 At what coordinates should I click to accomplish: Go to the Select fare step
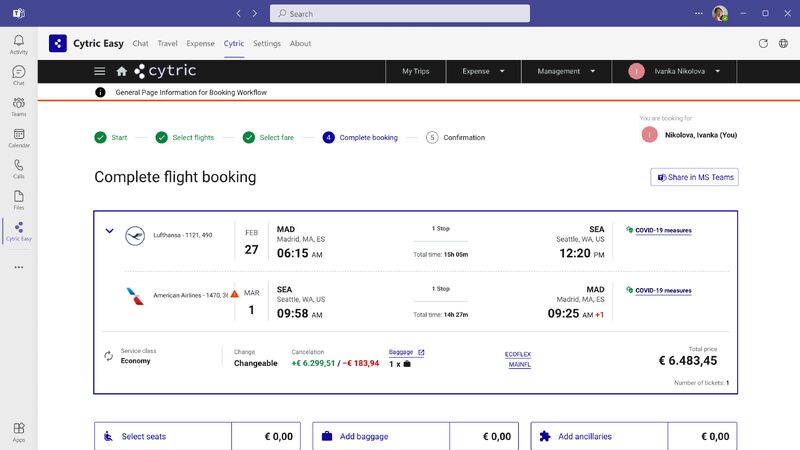[268, 137]
